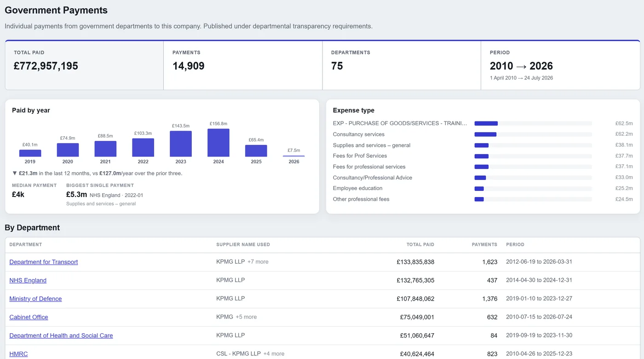Screen dimensions: 644x359
Task: Click 'Other professional fees' expense row
Action: coord(483,199)
